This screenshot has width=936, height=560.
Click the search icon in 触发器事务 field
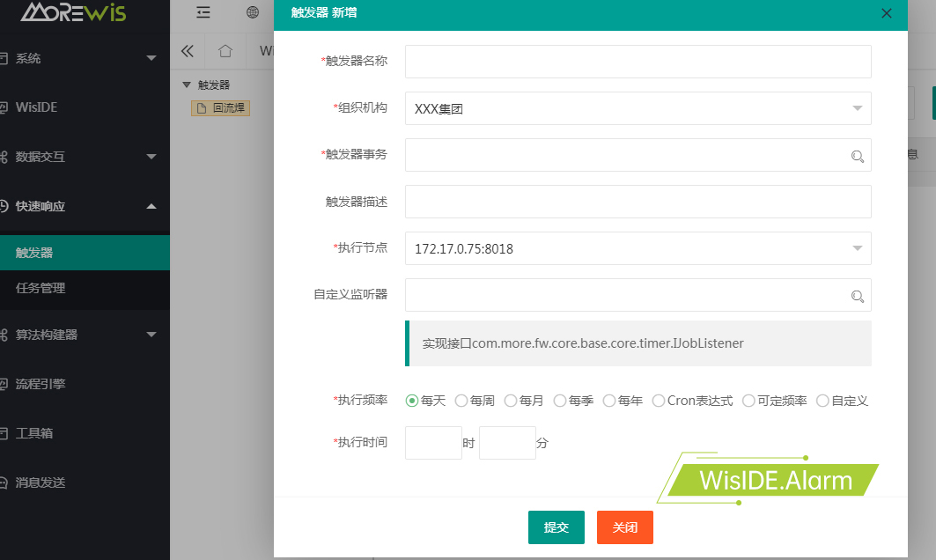point(857,156)
